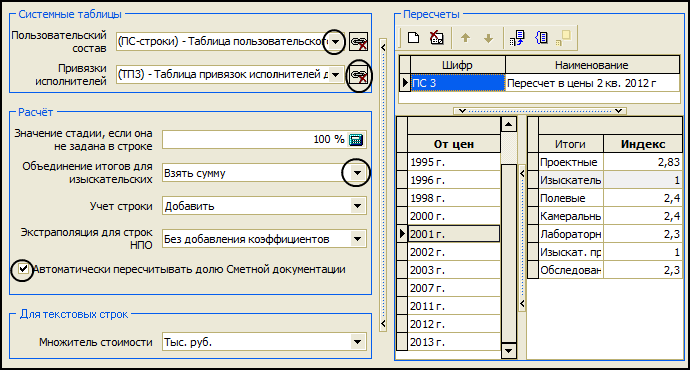Select the 1996 г. row
Image resolution: width=690 pixels, height=370 pixels.
pyautogui.click(x=454, y=180)
